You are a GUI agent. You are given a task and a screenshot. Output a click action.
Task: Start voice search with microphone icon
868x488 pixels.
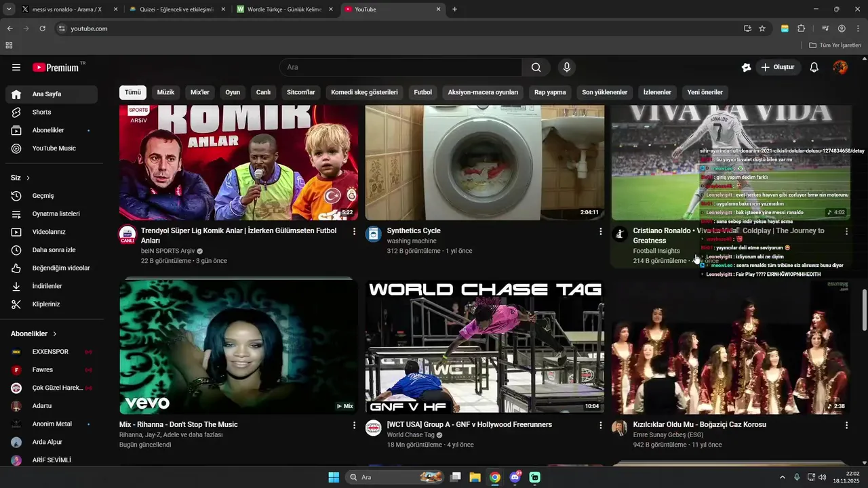[x=567, y=67]
